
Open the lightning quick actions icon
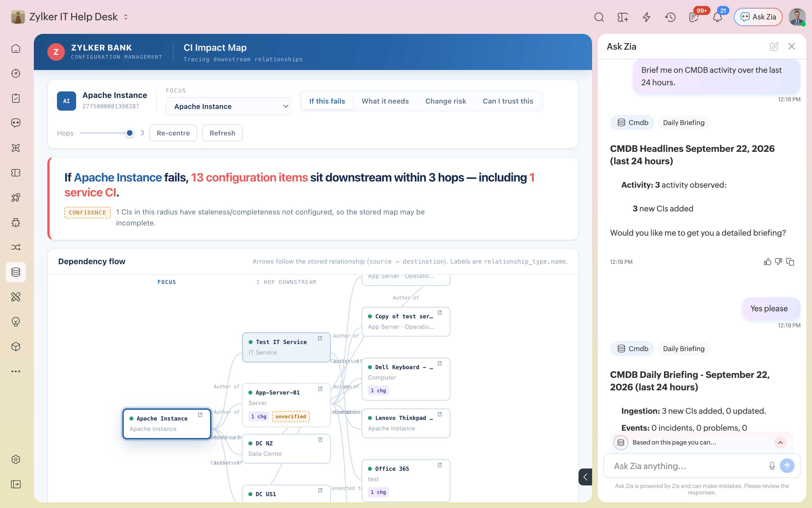point(646,17)
